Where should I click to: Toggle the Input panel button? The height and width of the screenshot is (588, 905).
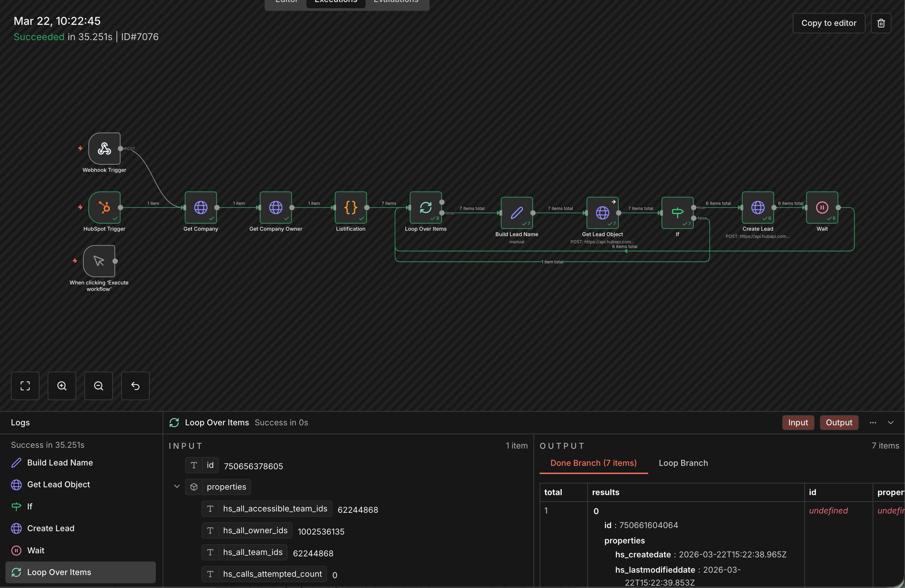pyautogui.click(x=798, y=422)
